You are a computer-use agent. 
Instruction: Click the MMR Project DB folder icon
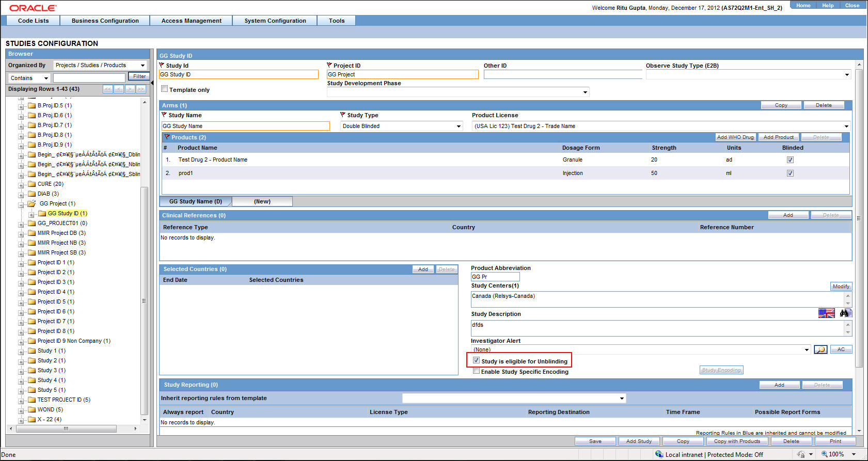pos(32,233)
